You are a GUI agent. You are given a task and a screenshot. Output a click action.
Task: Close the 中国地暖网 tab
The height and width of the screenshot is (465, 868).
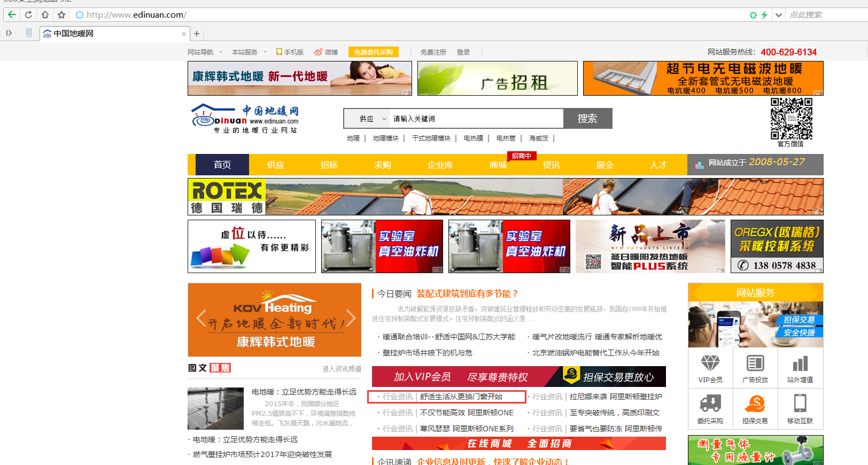(x=184, y=34)
